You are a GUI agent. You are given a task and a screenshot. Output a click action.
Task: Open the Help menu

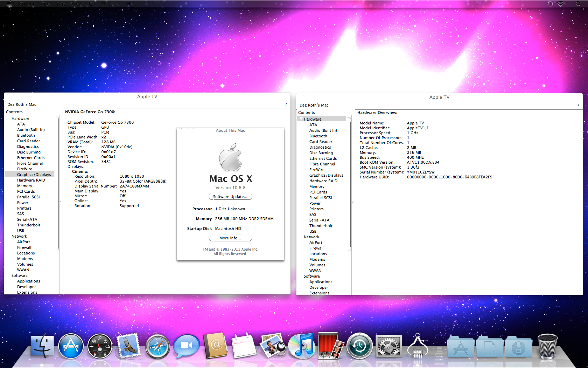132,4
